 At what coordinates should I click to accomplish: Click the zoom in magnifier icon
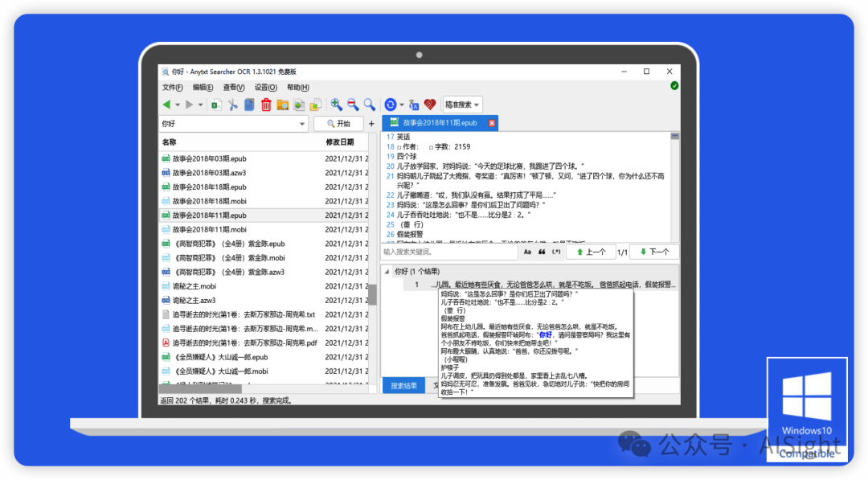pyautogui.click(x=336, y=104)
